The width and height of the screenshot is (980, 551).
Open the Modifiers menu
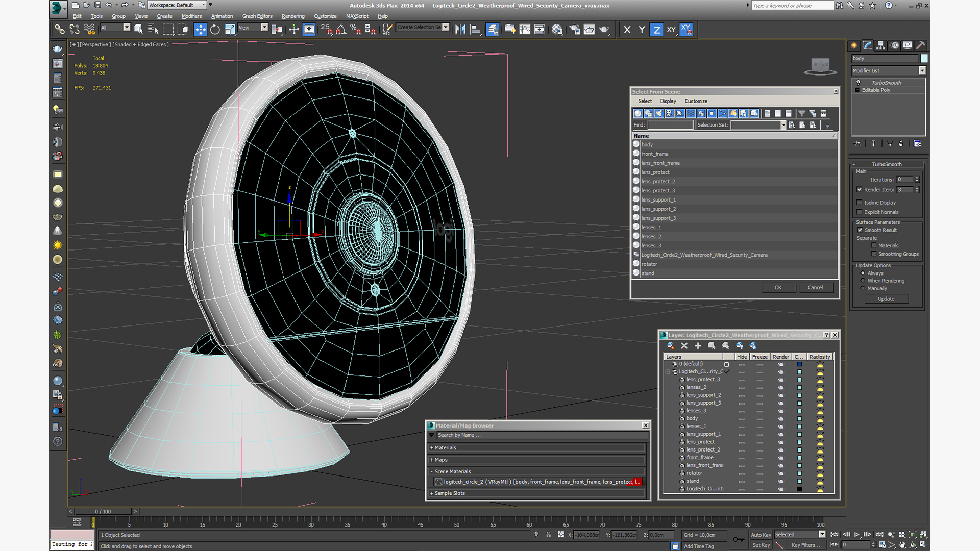(x=191, y=16)
